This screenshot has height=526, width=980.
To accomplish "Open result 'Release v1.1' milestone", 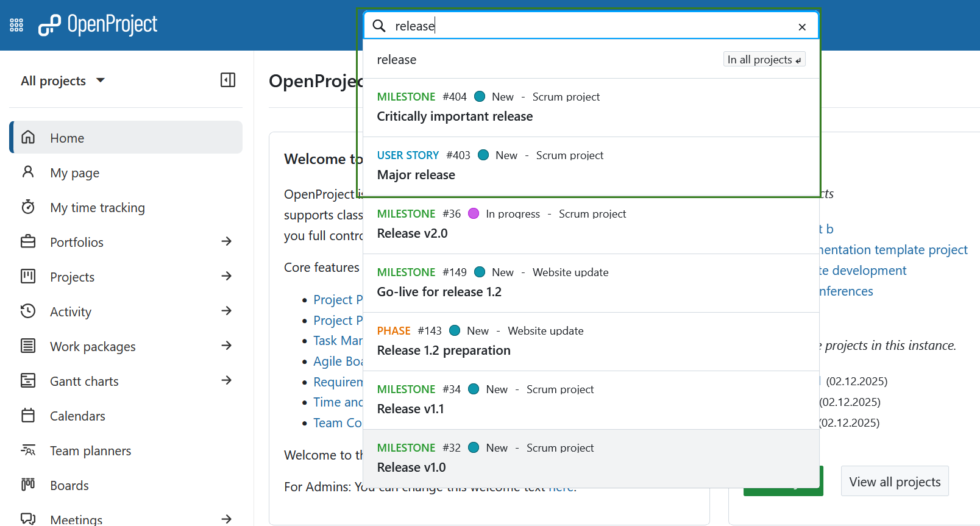I will click(x=591, y=400).
